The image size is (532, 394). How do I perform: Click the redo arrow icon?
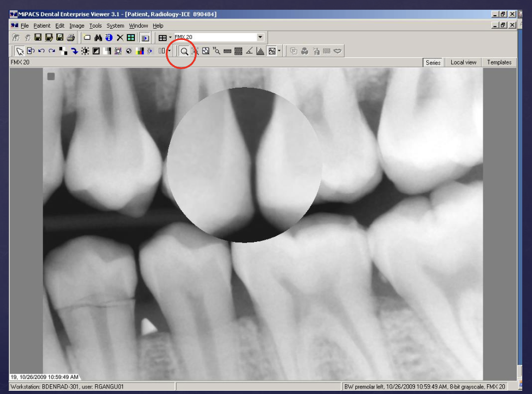(52, 51)
